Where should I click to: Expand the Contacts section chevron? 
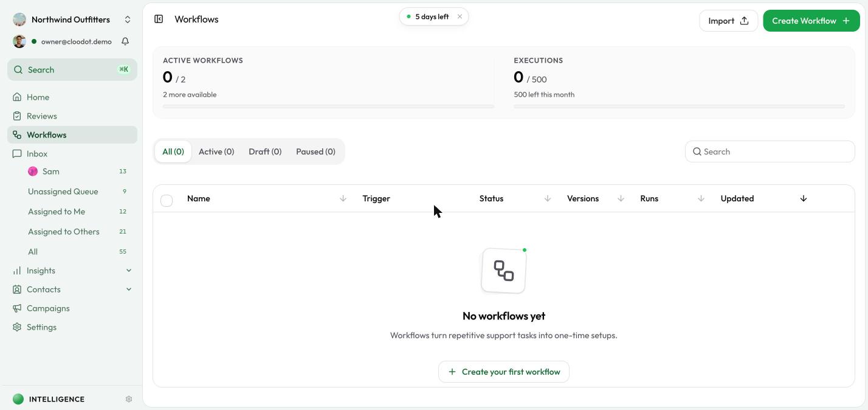point(129,290)
